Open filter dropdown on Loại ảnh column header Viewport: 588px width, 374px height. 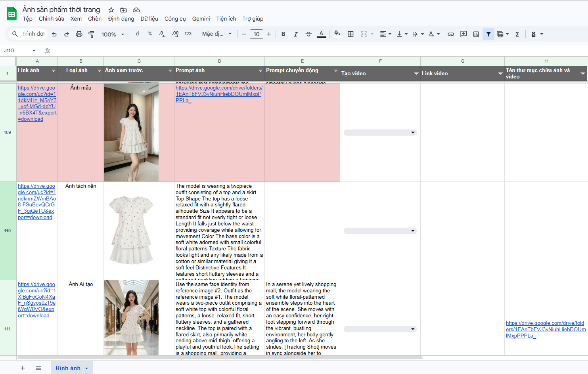[100, 71]
